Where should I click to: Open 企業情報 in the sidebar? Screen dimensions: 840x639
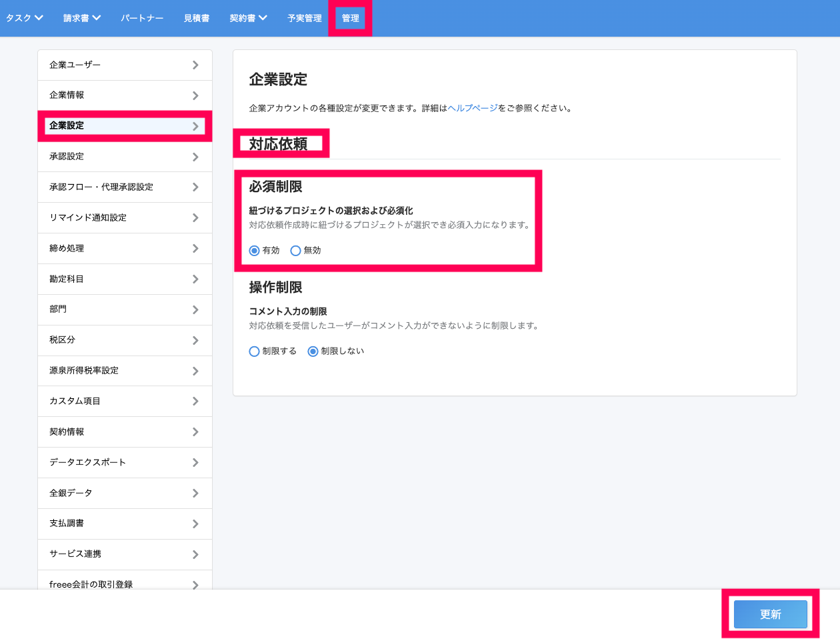click(125, 95)
